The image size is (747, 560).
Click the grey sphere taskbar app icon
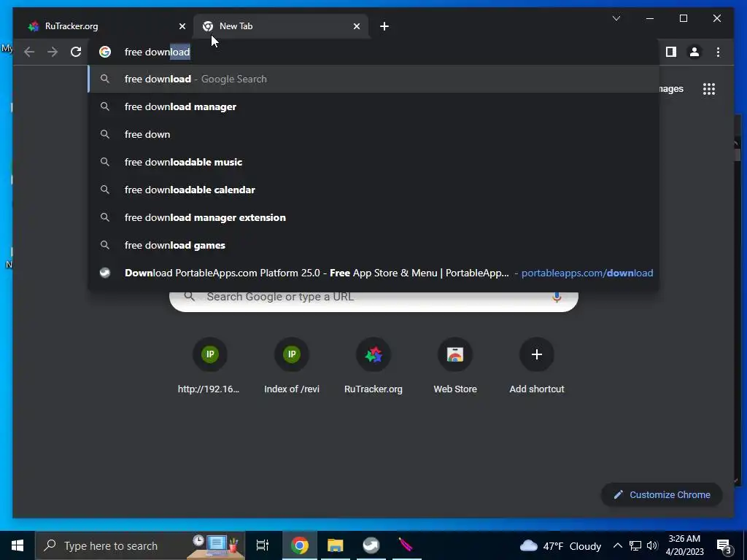[x=371, y=545]
